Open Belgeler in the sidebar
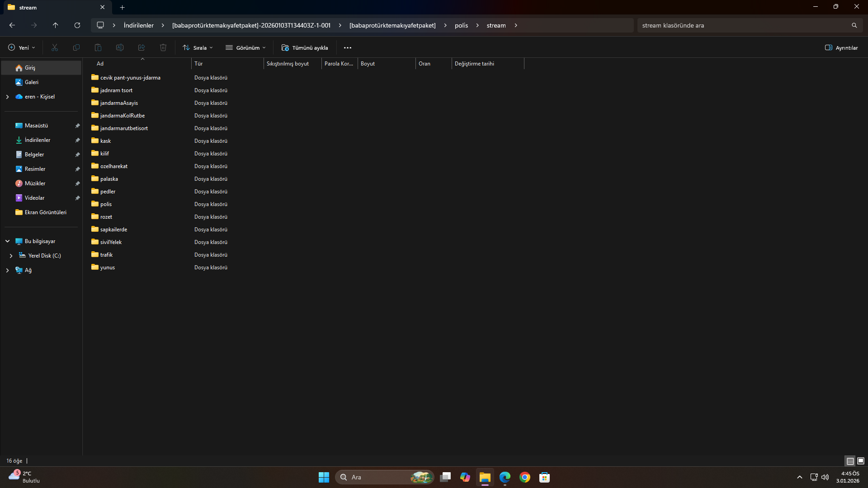This screenshot has width=868, height=488. [41, 155]
